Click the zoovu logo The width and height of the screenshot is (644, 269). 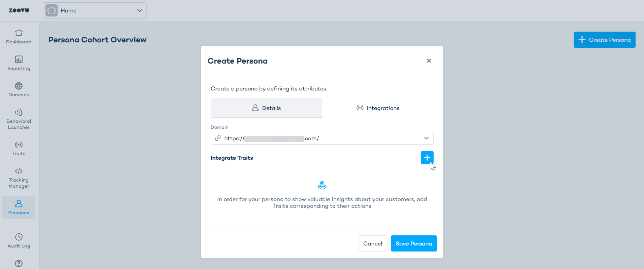tap(19, 10)
